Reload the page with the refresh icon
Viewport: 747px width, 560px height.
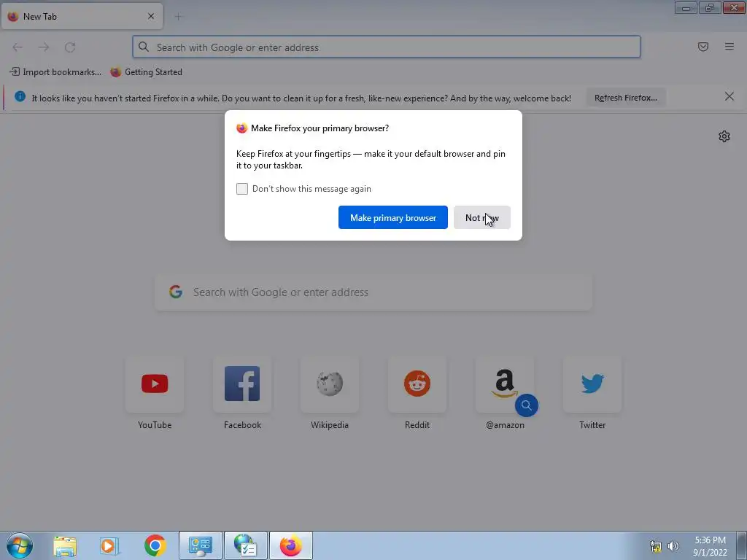pos(70,47)
